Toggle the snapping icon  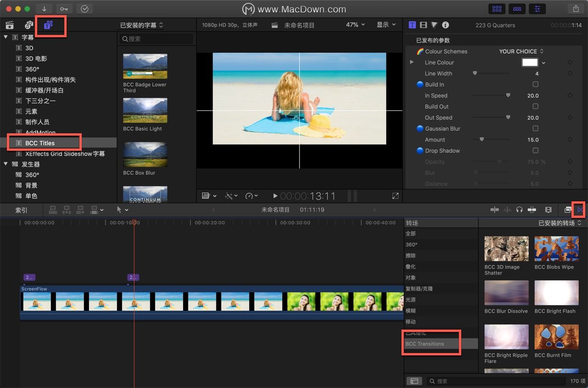[x=532, y=210]
